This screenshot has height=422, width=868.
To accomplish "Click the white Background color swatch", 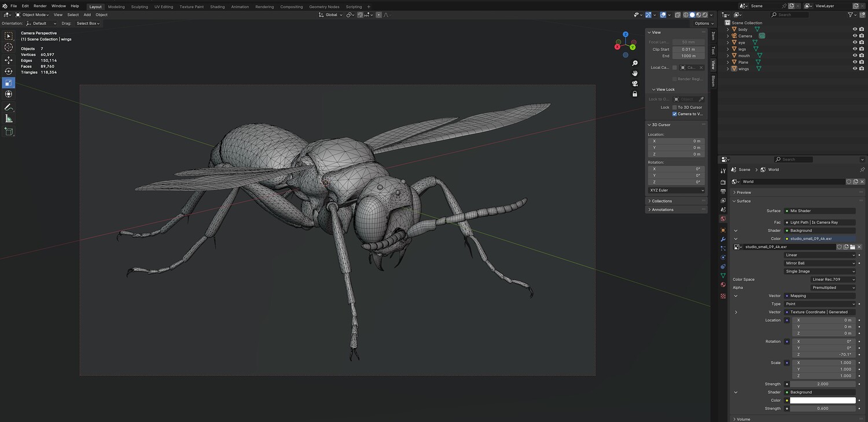I will click(x=822, y=401).
